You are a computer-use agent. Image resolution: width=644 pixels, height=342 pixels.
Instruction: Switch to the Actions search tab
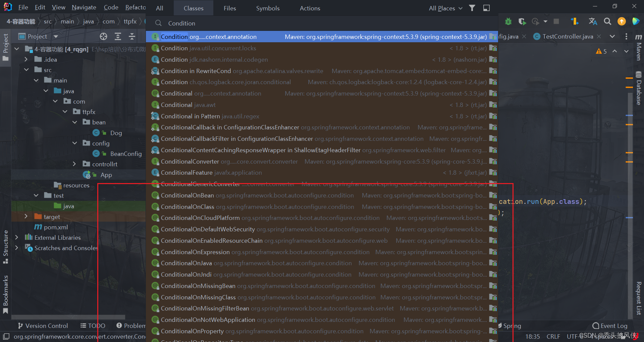tap(310, 8)
